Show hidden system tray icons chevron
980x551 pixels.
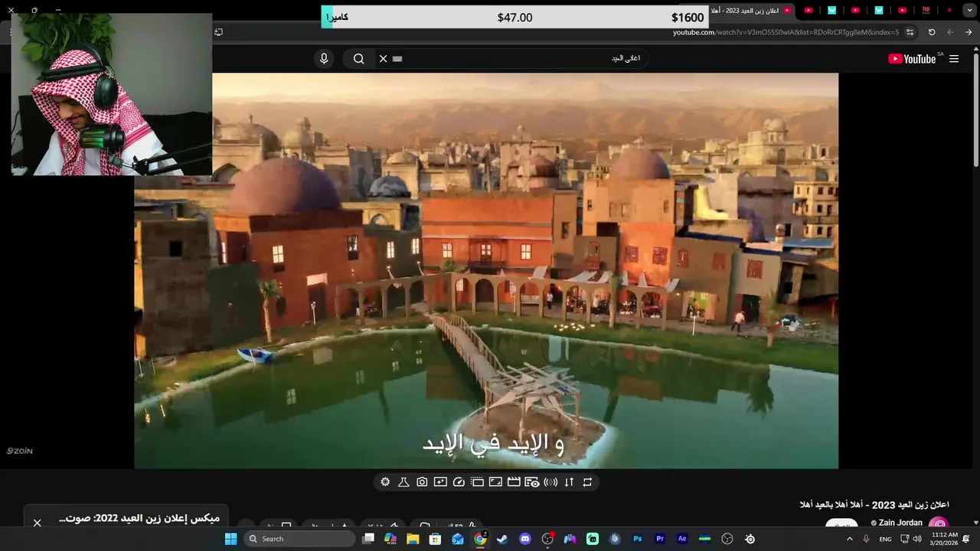tap(849, 539)
